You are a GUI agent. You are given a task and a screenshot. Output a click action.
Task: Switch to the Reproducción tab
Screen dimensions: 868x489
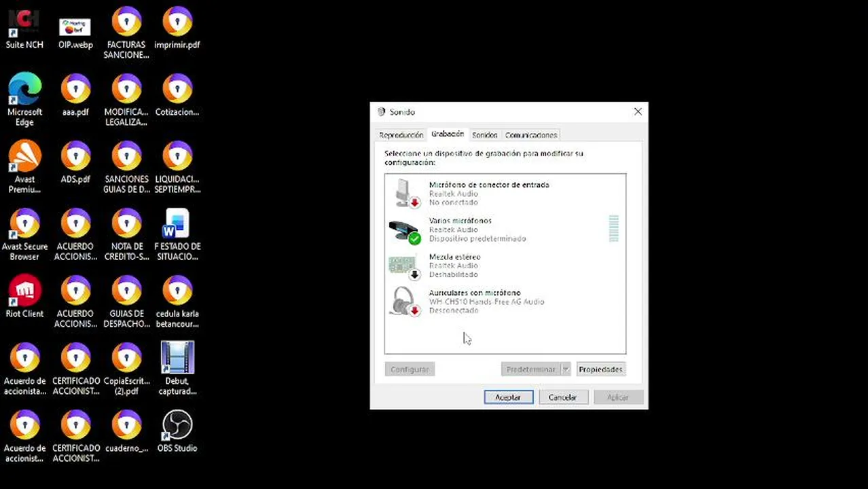tap(401, 135)
